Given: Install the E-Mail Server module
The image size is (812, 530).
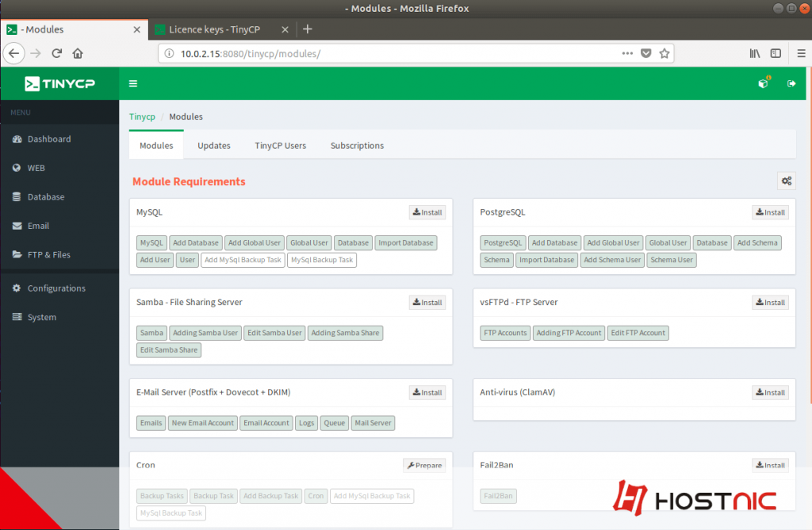Looking at the screenshot, I should click(x=427, y=392).
